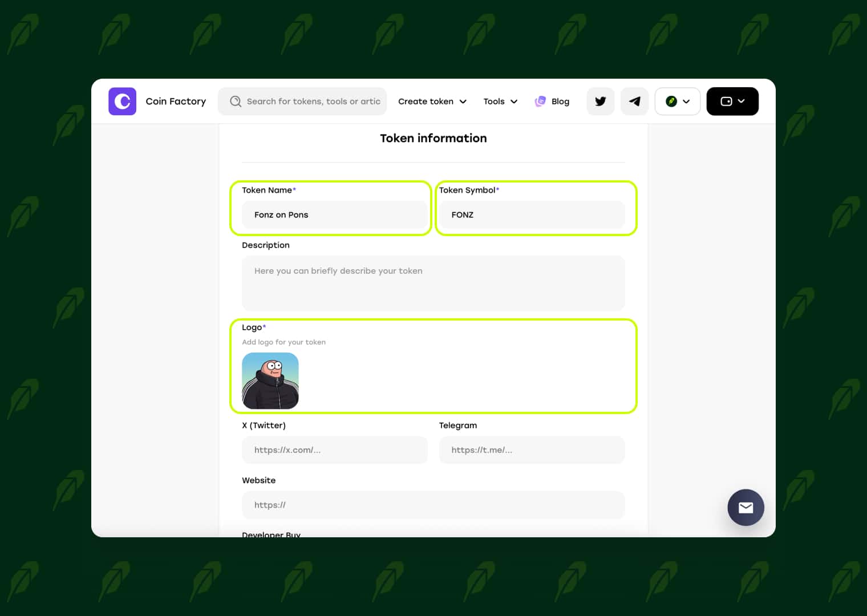Open the black wallet connect dropdown
Viewport: 867px width, 616px height.
click(732, 102)
